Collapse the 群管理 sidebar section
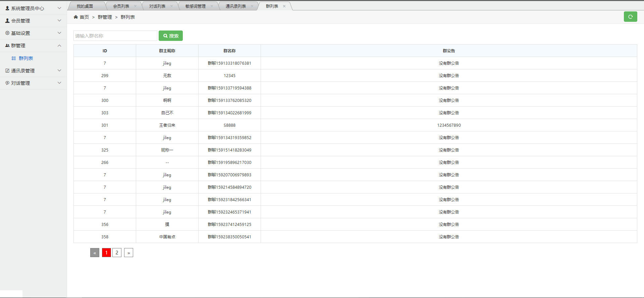The width and height of the screenshot is (644, 298). [59, 46]
